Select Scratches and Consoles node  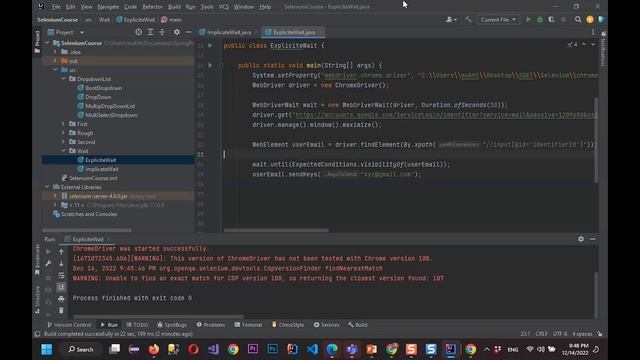[x=89, y=214]
